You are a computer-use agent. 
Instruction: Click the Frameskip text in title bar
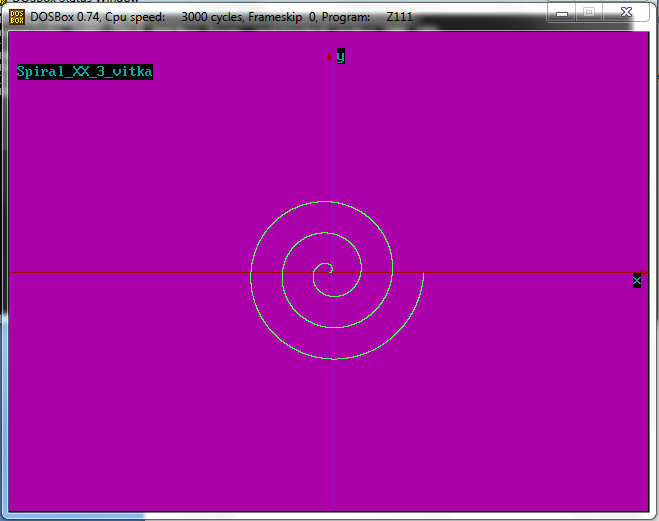pyautogui.click(x=272, y=17)
